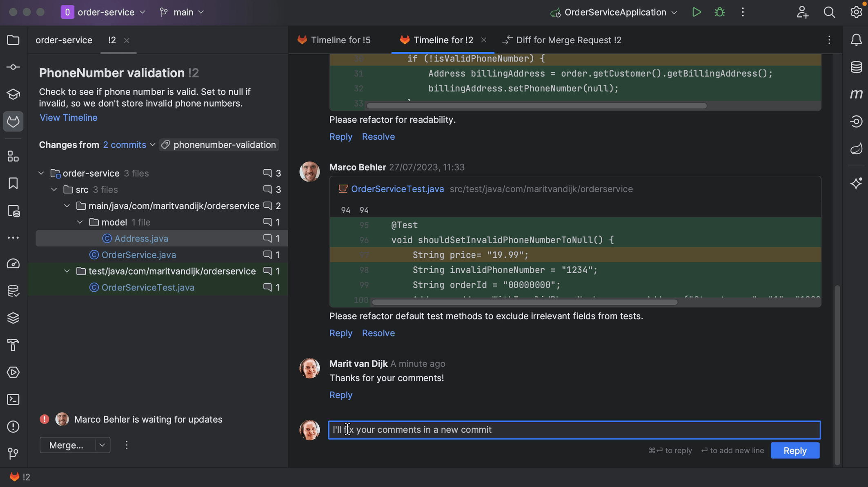Open the Problems tool window
Screen dimensions: 868x487
click(x=13, y=427)
